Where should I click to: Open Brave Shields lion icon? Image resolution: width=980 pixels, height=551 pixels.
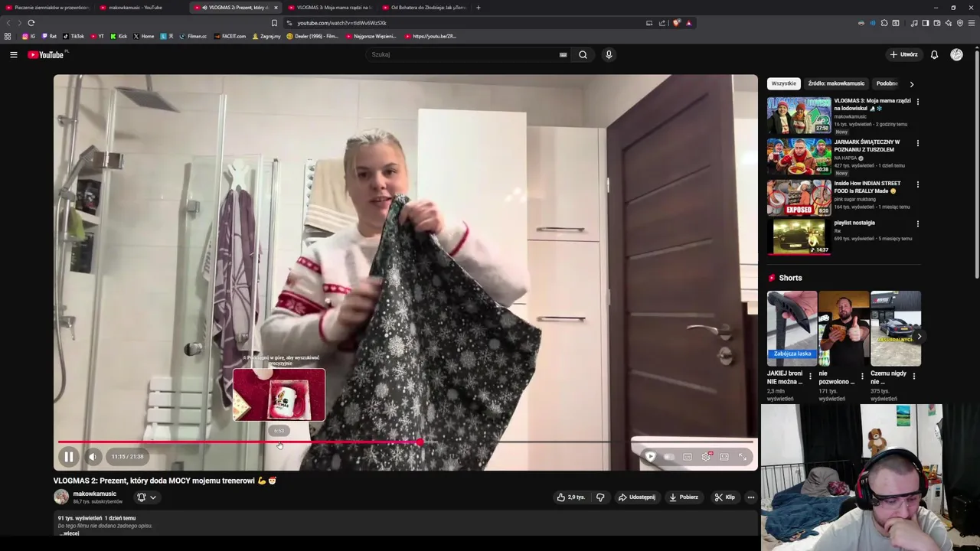click(x=676, y=23)
